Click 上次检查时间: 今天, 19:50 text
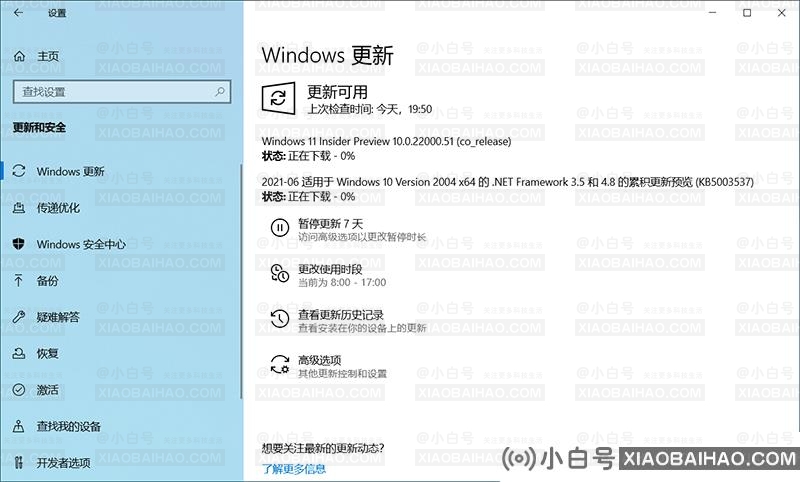 click(x=369, y=109)
